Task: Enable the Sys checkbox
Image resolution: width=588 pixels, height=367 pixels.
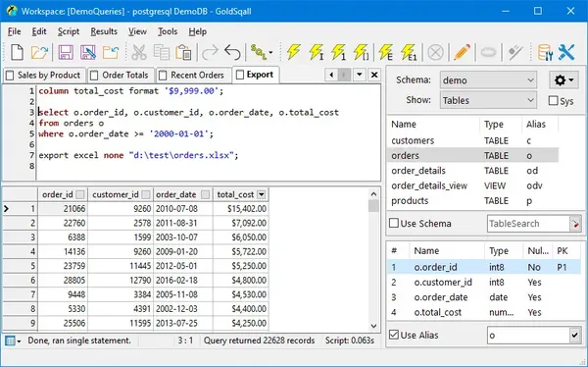Action: (553, 101)
